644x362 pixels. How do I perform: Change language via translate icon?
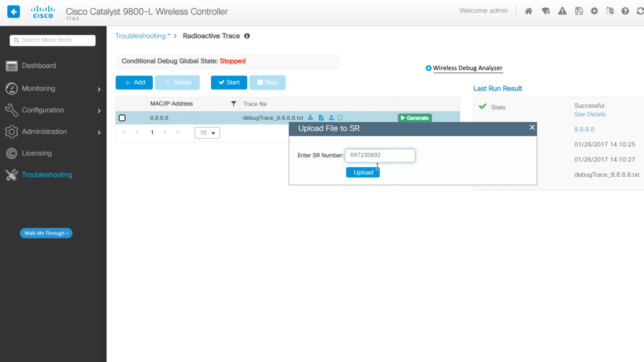click(x=610, y=11)
